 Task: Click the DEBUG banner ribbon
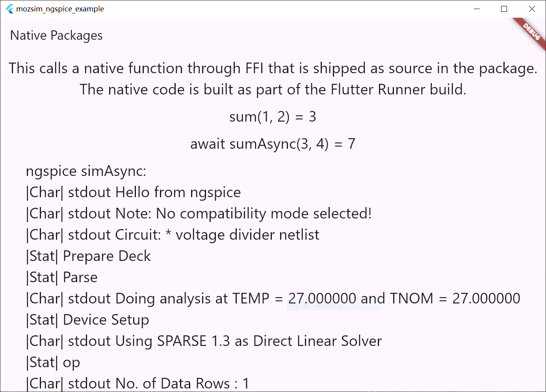tap(531, 32)
